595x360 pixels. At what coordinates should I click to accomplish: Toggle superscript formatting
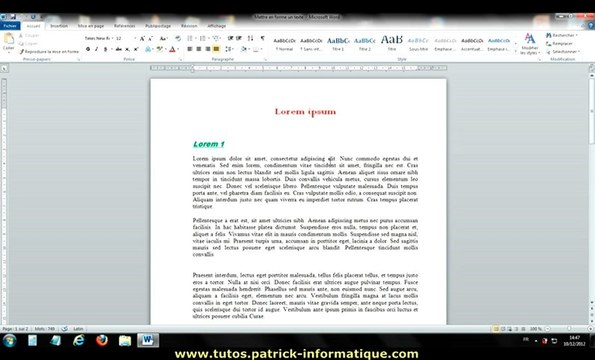click(x=136, y=49)
